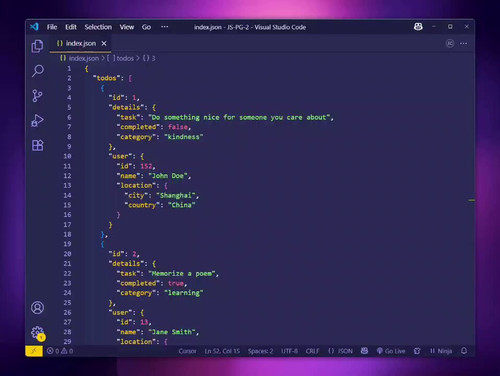
Task: Click the remote window indicator in status bar
Action: pyautogui.click(x=34, y=351)
